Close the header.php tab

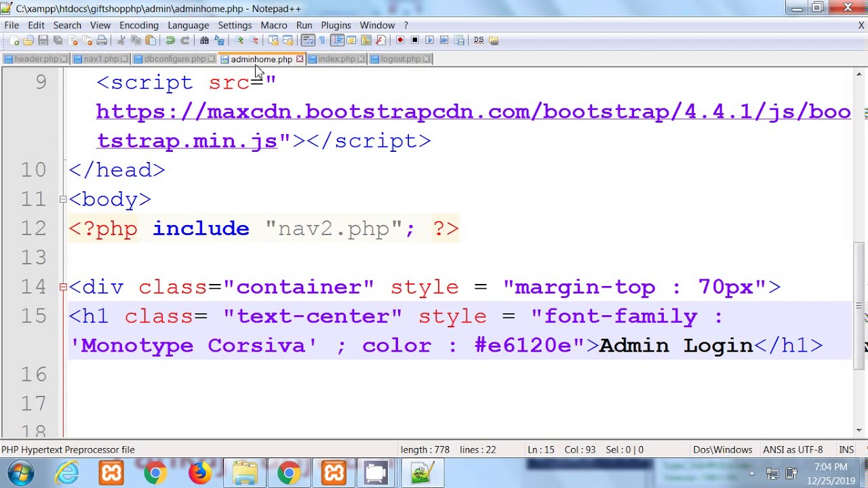coord(64,59)
